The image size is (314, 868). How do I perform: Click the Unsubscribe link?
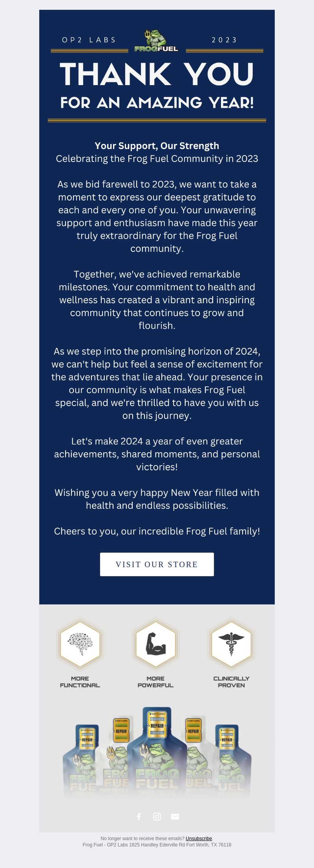(199, 839)
